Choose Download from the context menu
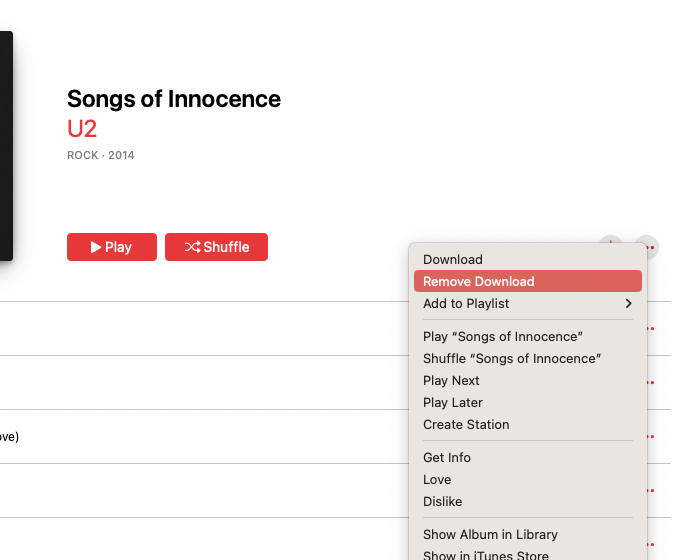The image size is (689, 560). 528,259
